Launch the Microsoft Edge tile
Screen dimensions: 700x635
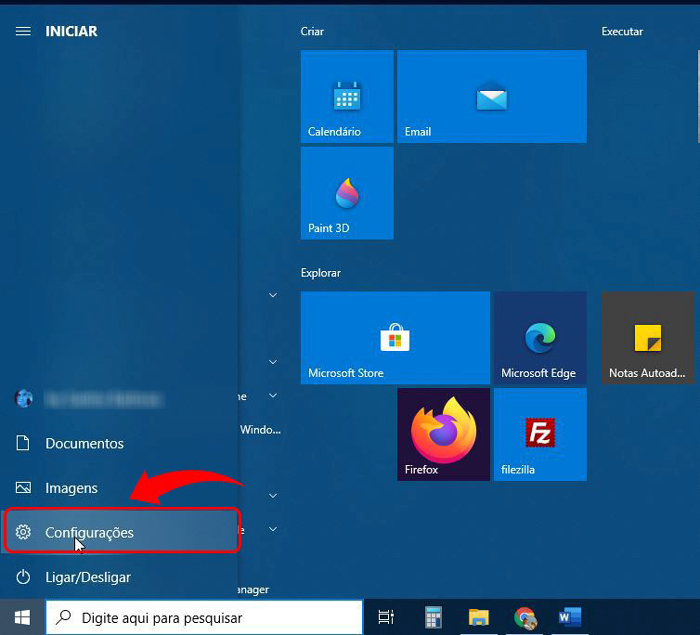540,338
